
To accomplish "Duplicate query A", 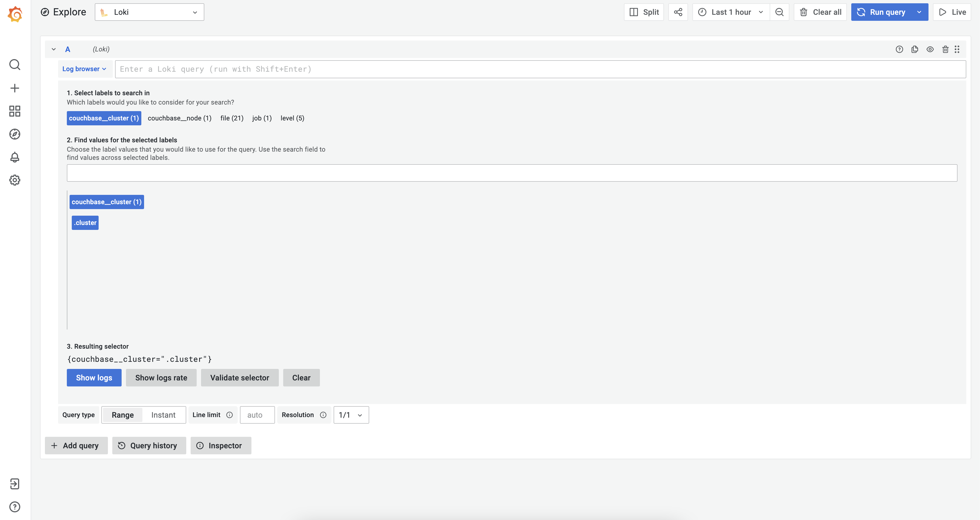I will (x=915, y=50).
